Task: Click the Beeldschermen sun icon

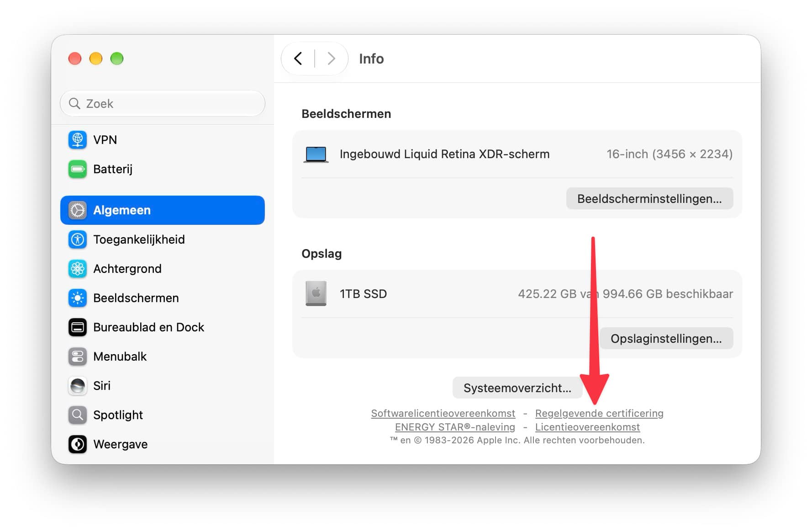Action: point(78,298)
